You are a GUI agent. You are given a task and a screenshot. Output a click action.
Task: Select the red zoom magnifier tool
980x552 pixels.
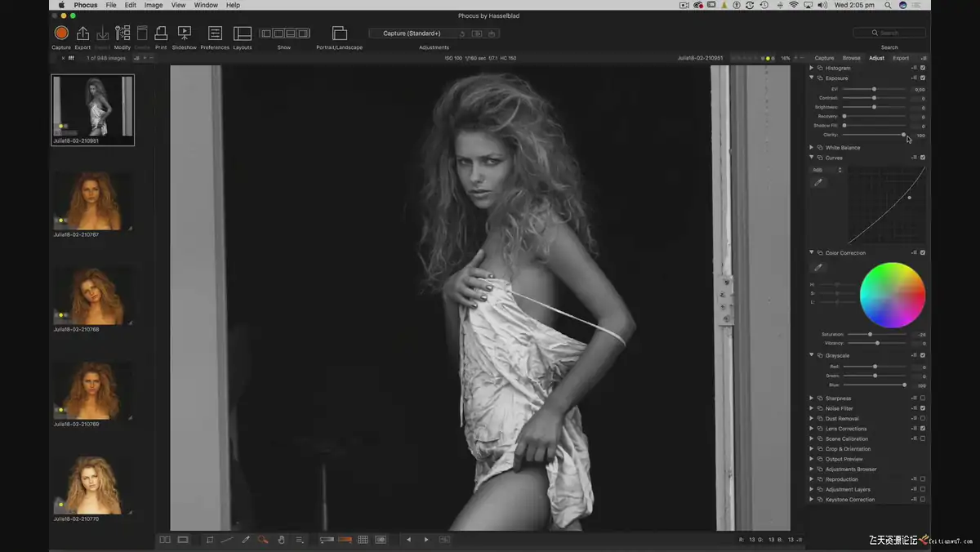263,540
